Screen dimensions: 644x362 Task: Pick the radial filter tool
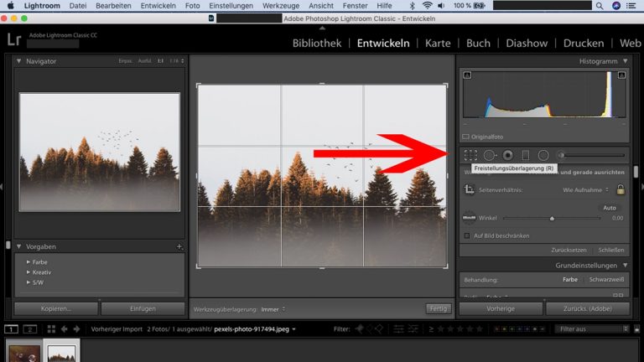[543, 155]
